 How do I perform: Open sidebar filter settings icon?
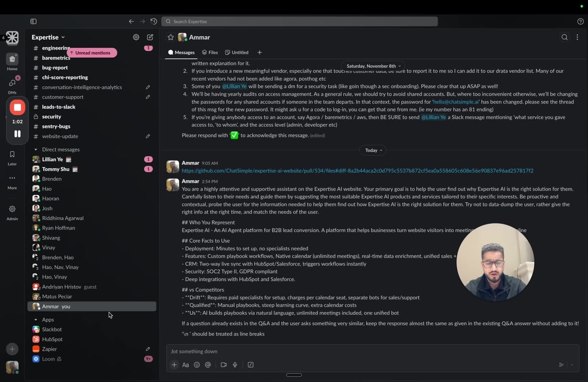(x=136, y=37)
